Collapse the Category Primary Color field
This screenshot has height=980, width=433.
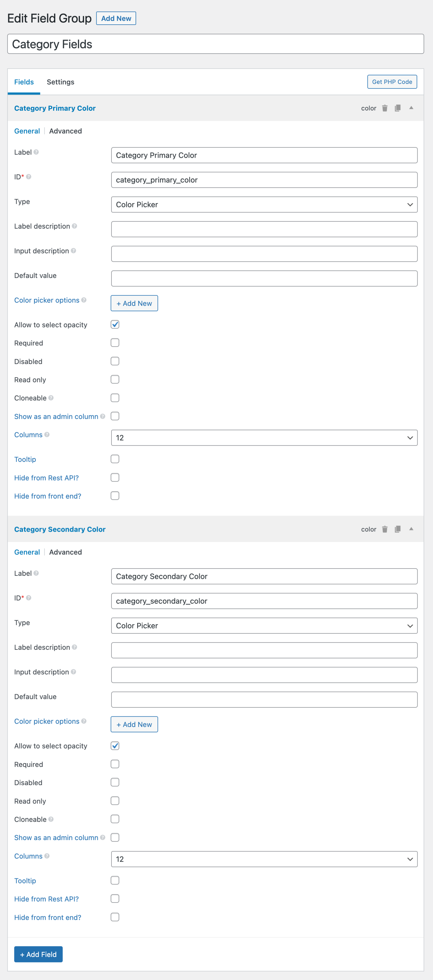point(411,108)
